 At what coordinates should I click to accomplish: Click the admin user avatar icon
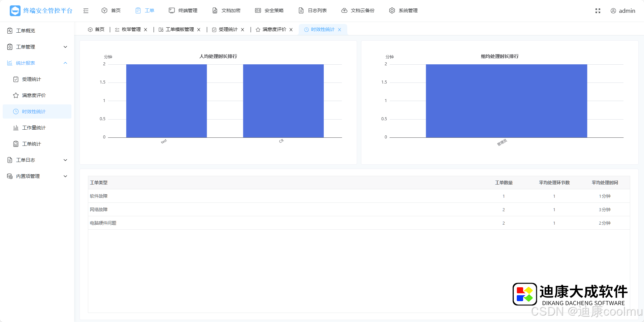point(613,11)
